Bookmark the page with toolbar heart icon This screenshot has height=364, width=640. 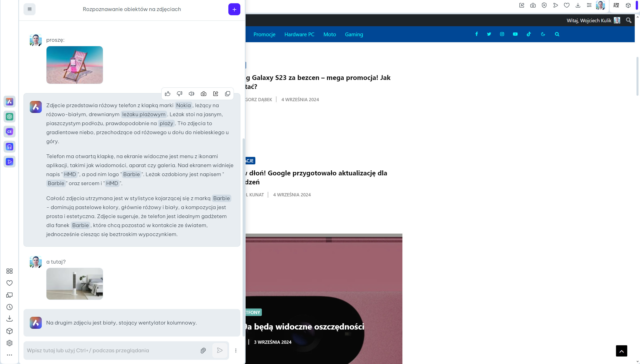pos(567,5)
